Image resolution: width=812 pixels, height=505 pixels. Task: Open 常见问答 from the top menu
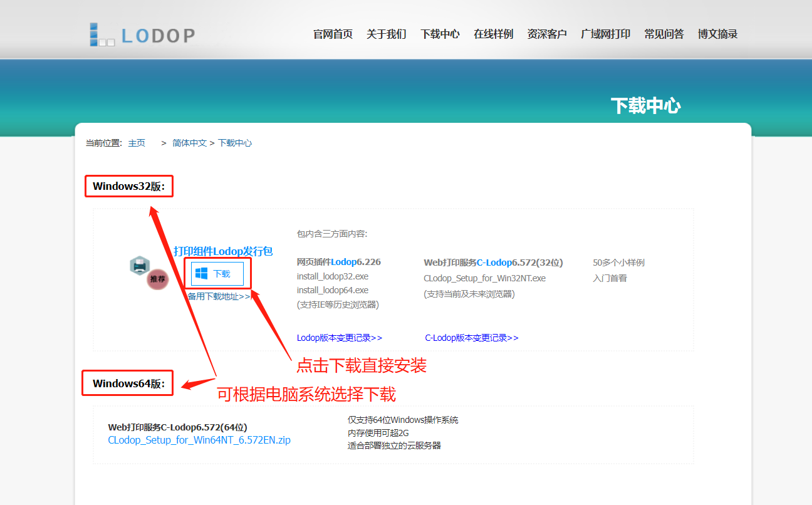point(664,34)
